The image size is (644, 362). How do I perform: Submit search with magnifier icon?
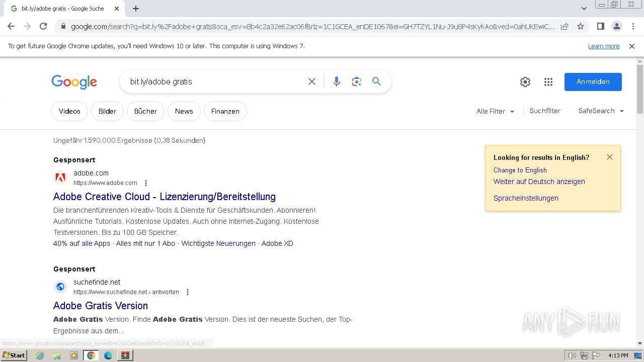[x=376, y=81]
